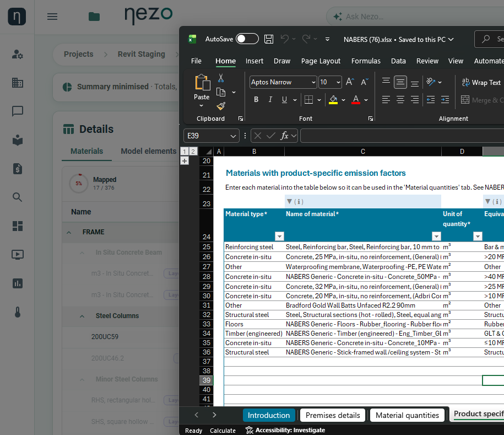The height and width of the screenshot is (435, 504).
Task: Click Accessibility: Investigate in status bar
Action: (285, 430)
